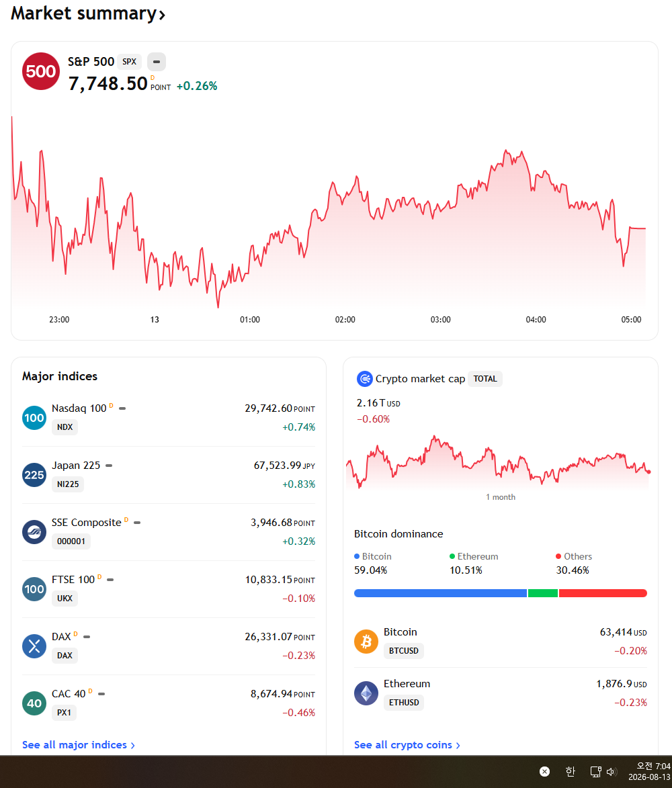Click the Ethereum coin icon
Image resolution: width=672 pixels, height=788 pixels.
coord(366,693)
